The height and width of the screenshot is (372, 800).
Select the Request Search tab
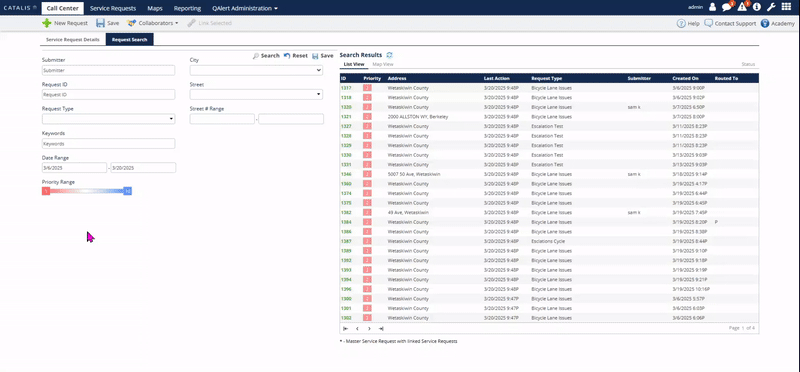130,39
